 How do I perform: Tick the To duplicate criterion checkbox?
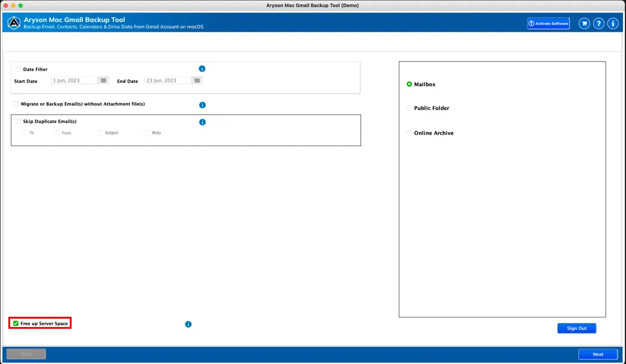pyautogui.click(x=24, y=133)
